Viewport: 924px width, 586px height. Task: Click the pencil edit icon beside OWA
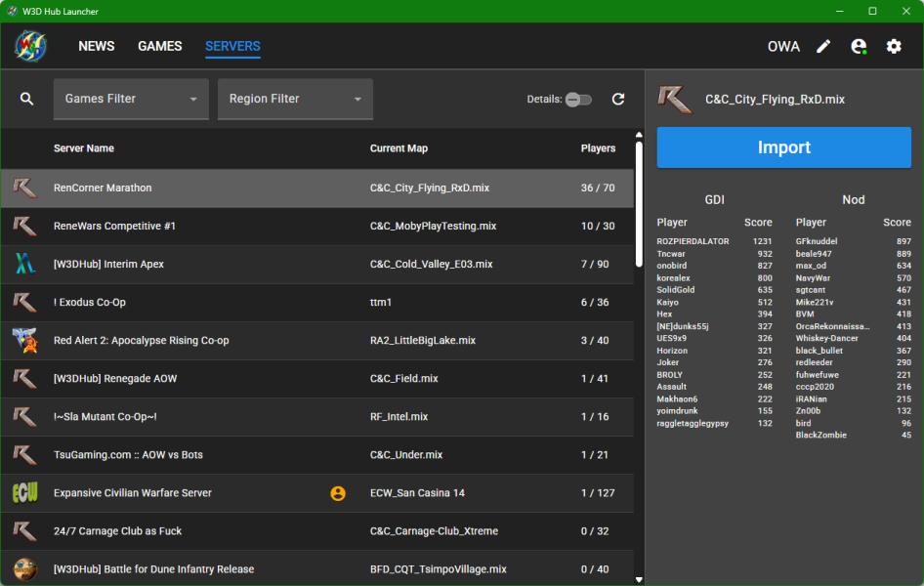click(823, 46)
